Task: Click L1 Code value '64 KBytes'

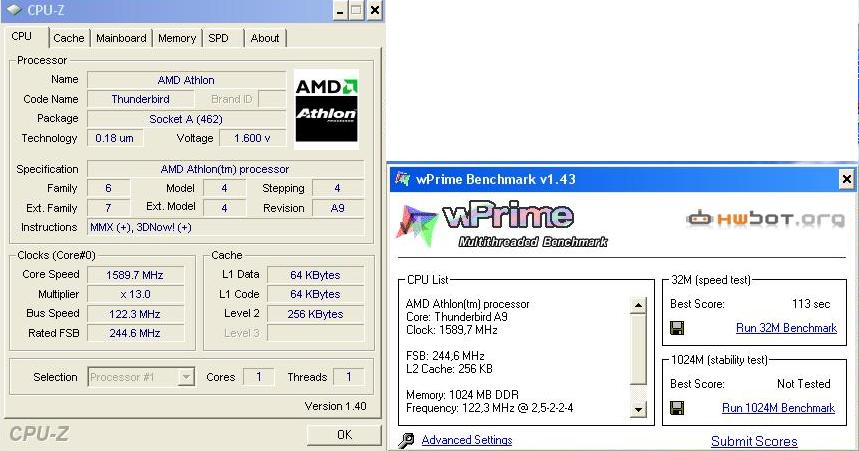Action: [315, 294]
